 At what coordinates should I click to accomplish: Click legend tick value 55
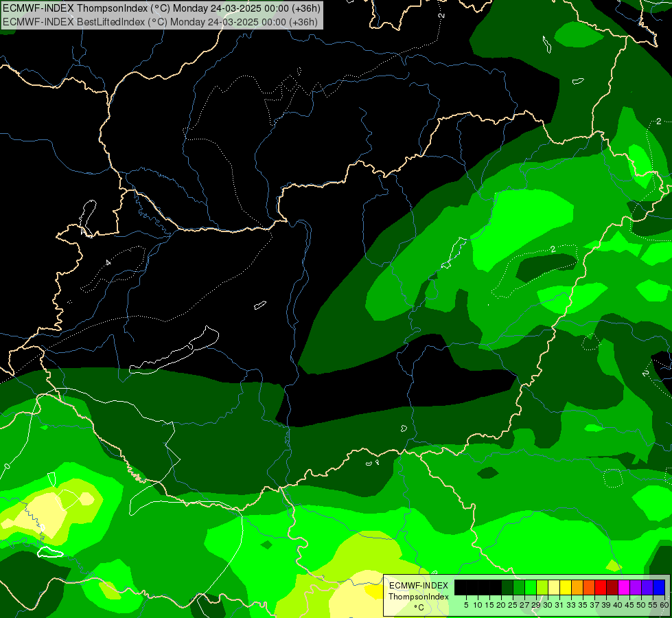(653, 605)
